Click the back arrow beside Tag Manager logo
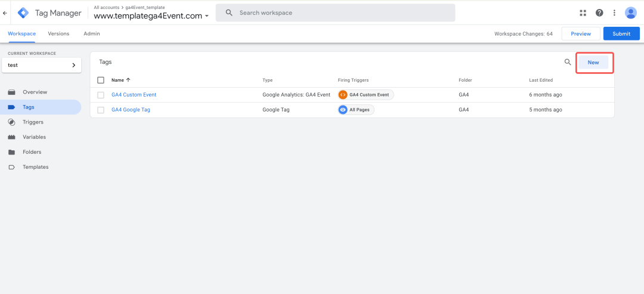The height and width of the screenshot is (294, 644). pos(5,13)
